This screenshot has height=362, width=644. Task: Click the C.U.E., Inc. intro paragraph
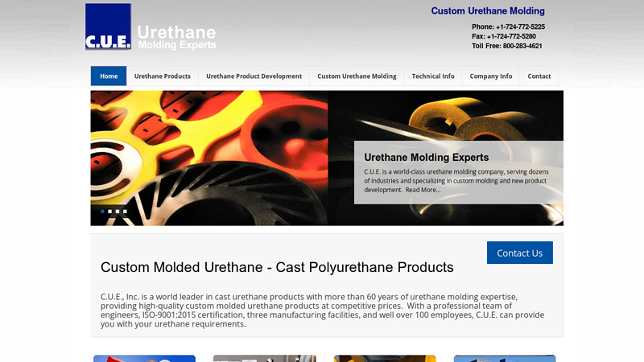[x=323, y=311]
